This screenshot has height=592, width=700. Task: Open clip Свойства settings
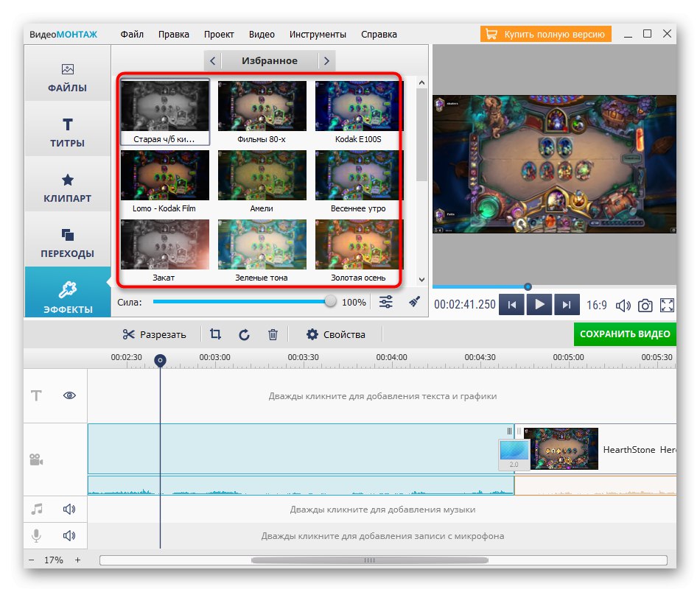click(x=336, y=334)
